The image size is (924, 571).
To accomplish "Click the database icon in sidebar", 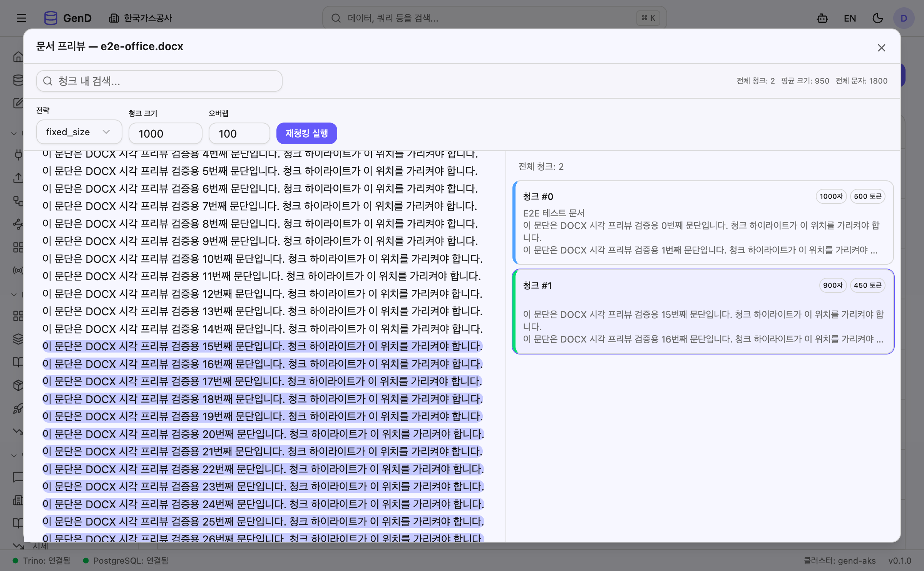I will click(18, 80).
